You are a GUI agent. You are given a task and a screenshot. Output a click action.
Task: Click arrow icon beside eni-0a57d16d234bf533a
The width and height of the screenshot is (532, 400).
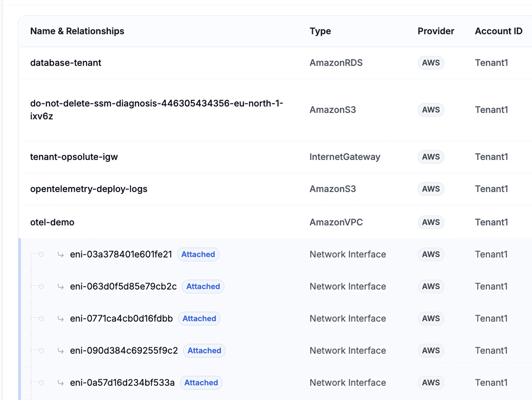pos(61,383)
